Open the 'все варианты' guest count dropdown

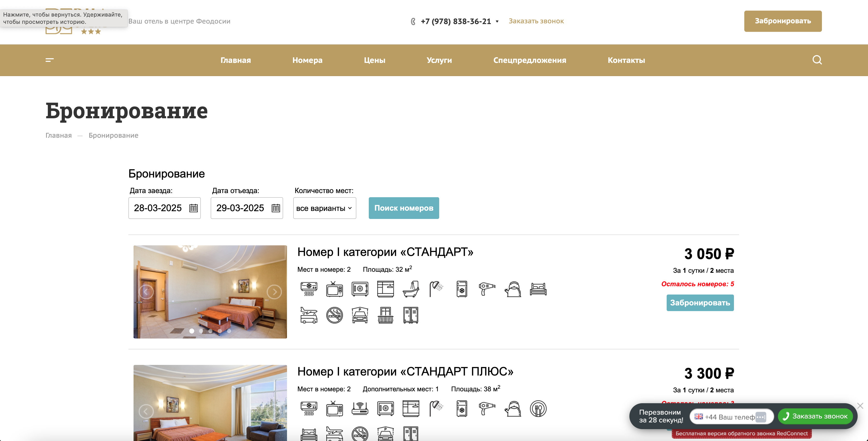point(325,208)
